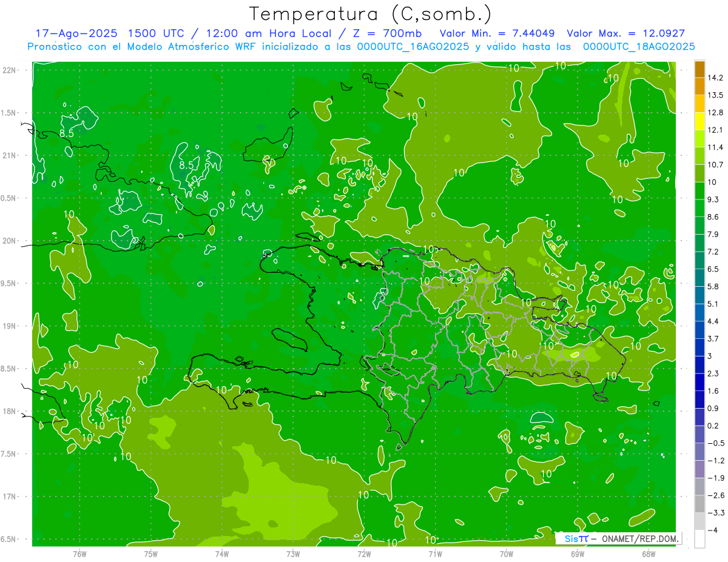The height and width of the screenshot is (562, 728).
Task: Select the '0000UTC_18AGO2025' valid-until time
Action: (x=639, y=47)
